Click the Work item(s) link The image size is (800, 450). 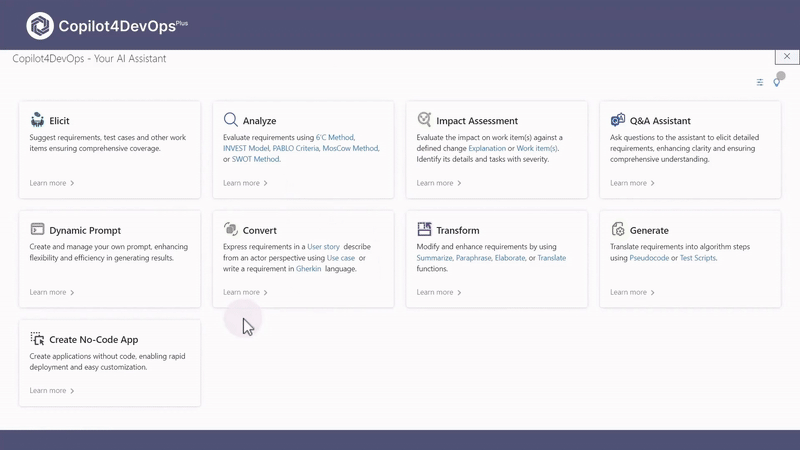pos(537,148)
